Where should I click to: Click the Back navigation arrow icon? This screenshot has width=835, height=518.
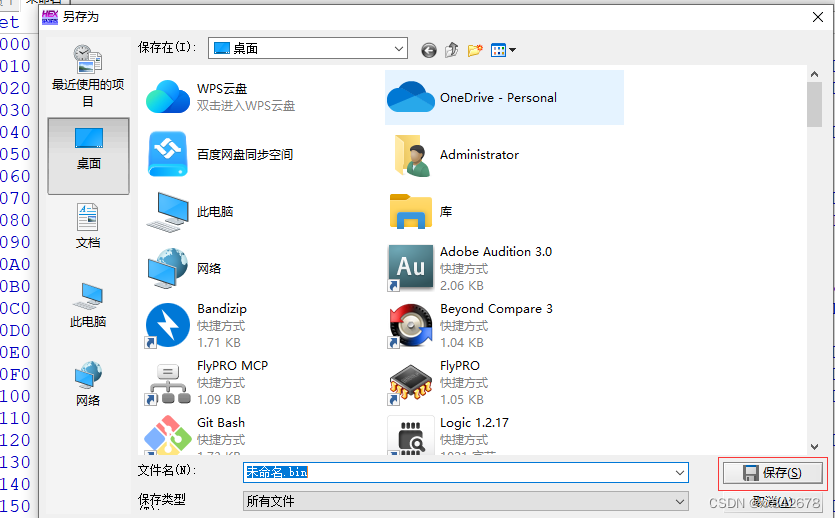coord(429,50)
